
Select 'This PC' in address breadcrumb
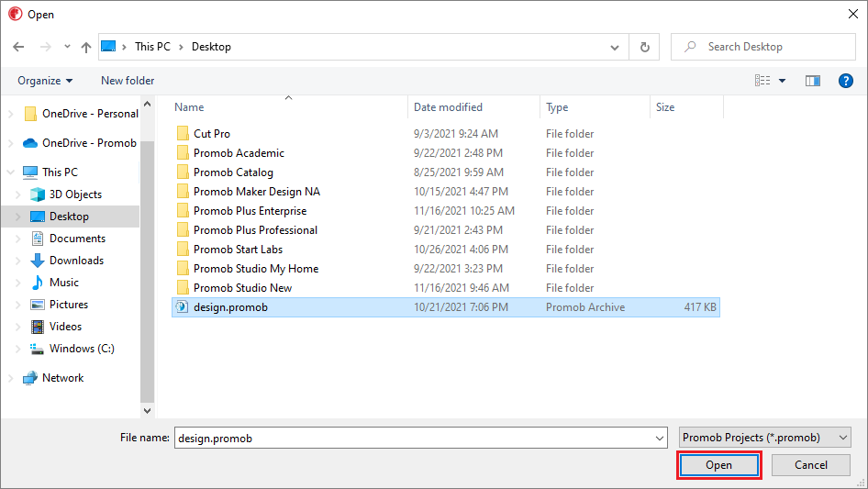(152, 47)
